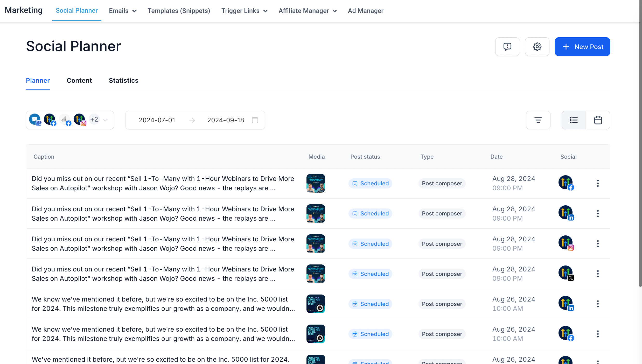Select the Planner tab

[38, 80]
